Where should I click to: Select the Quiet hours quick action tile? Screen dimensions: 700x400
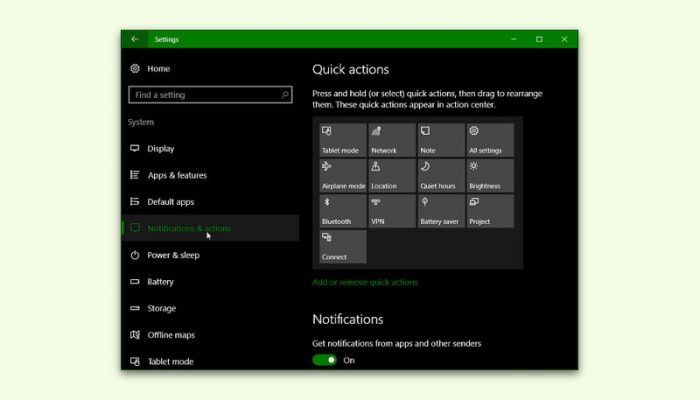click(441, 176)
